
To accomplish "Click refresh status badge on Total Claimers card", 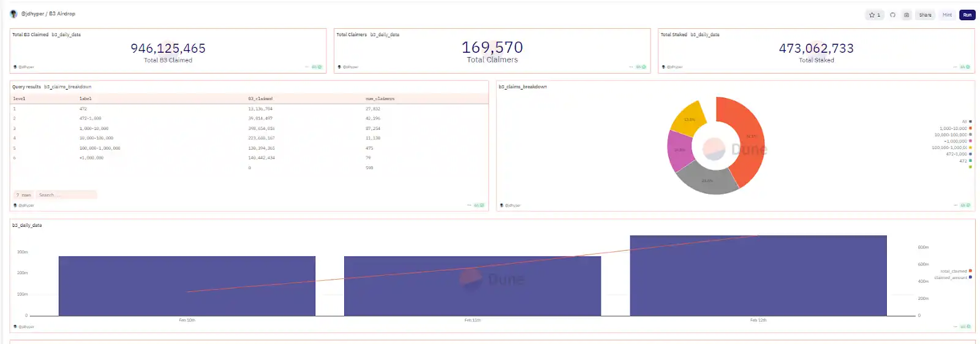I will click(641, 67).
